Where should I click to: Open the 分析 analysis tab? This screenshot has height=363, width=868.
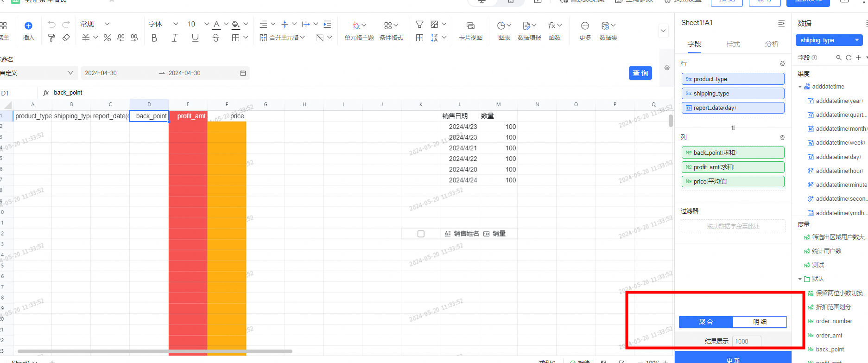click(772, 44)
